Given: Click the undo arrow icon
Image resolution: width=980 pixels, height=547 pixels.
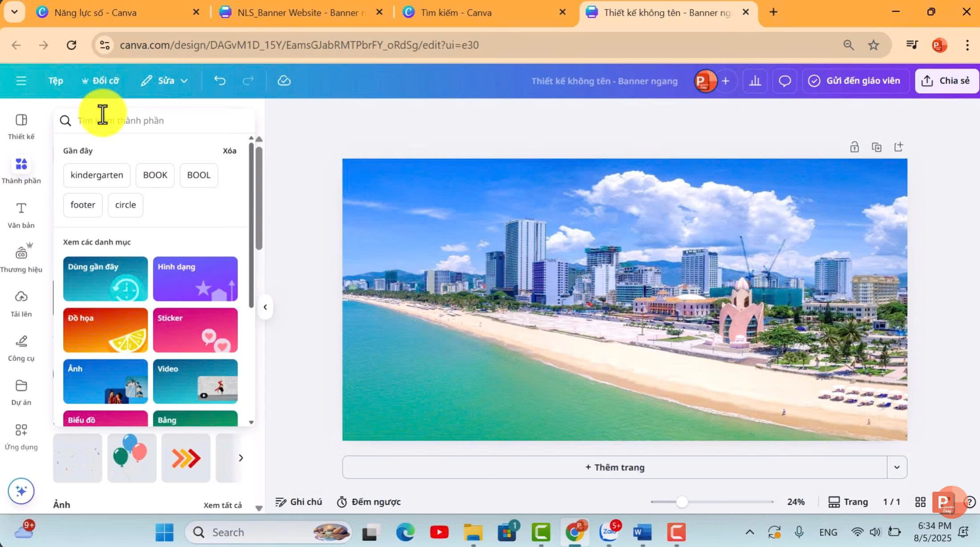Looking at the screenshot, I should tap(220, 81).
